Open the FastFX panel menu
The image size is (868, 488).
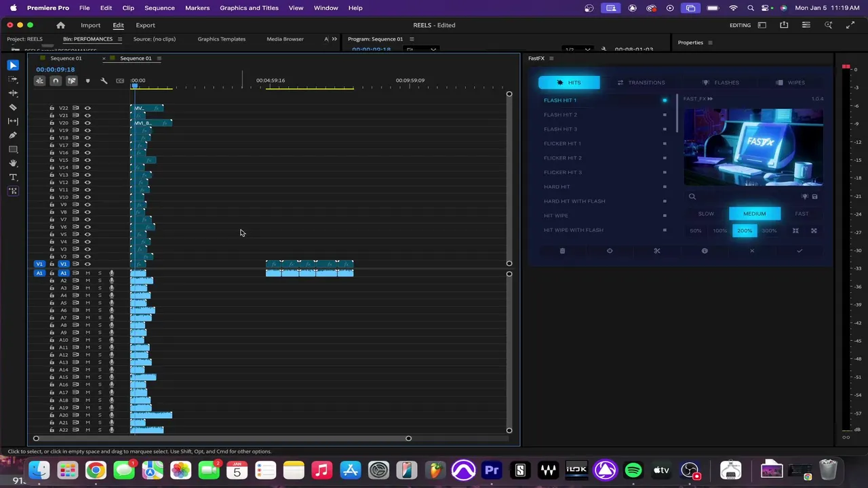(x=551, y=58)
